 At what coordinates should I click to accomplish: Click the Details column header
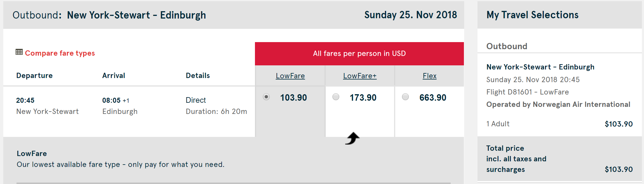pos(198,76)
